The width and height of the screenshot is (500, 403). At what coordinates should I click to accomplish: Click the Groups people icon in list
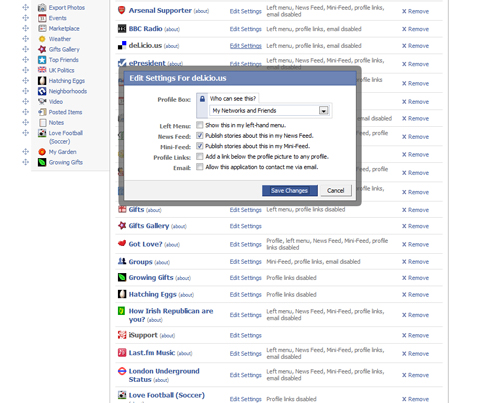pyautogui.click(x=122, y=261)
